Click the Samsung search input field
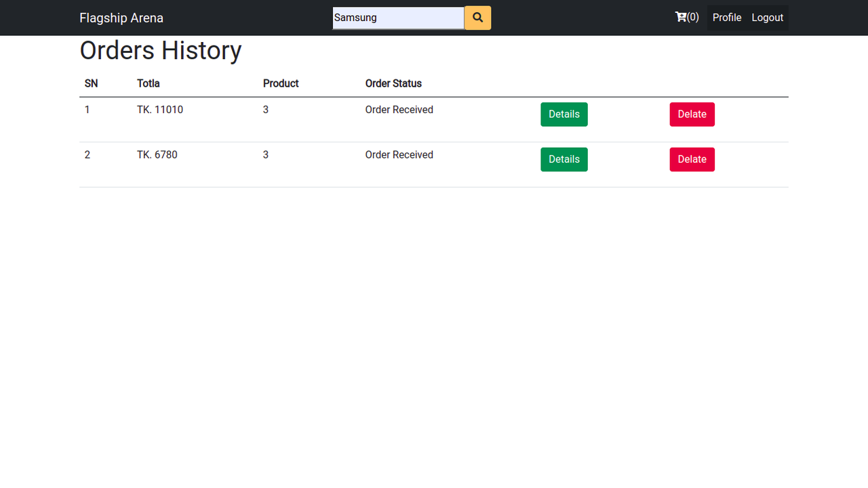 pyautogui.click(x=398, y=18)
